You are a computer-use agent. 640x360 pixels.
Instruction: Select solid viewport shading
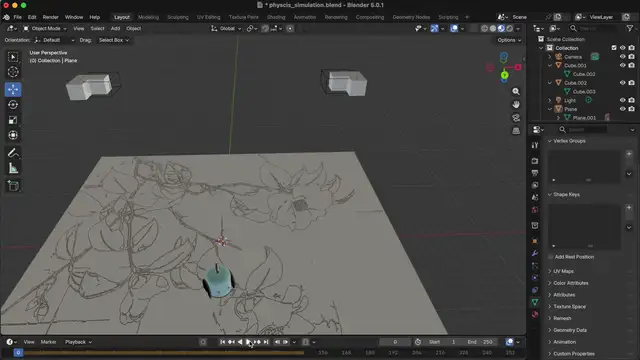click(493, 29)
